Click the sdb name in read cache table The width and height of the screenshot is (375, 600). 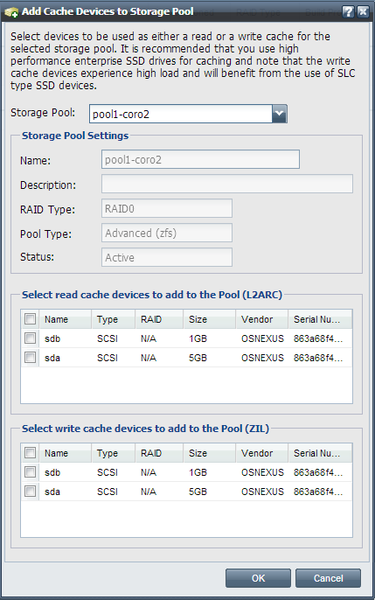click(x=52, y=339)
